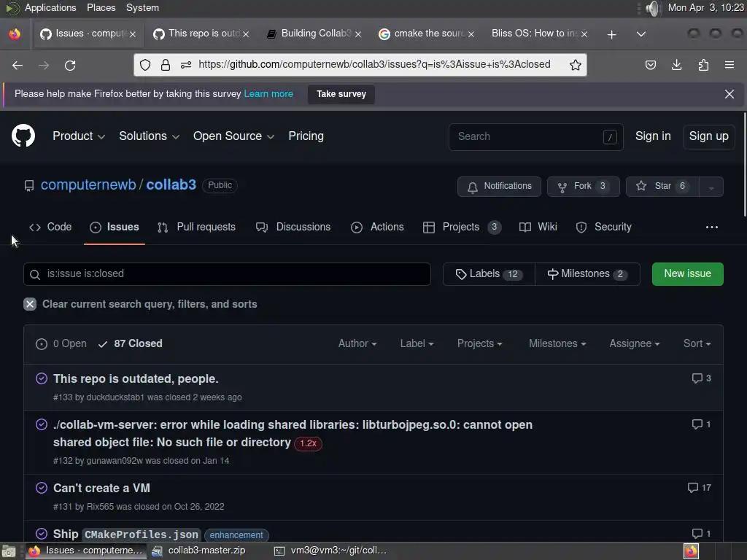The width and height of the screenshot is (747, 560).
Task: Click the browser address bar URL
Action: [374, 65]
